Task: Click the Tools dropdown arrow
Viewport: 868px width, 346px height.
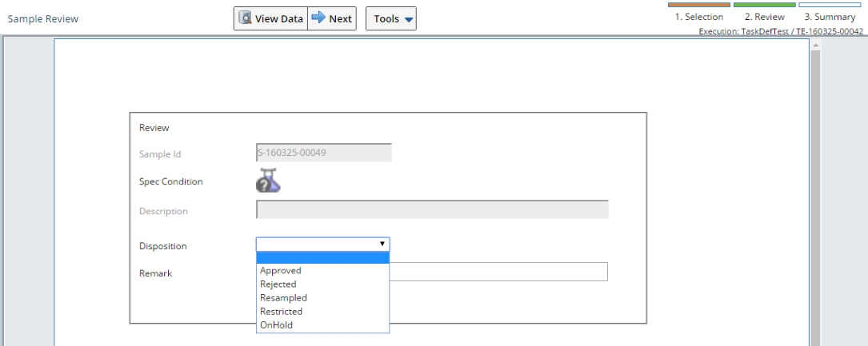Action: click(x=409, y=19)
